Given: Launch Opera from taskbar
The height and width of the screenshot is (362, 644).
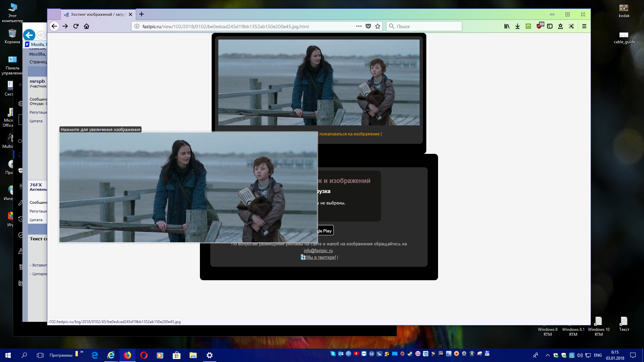Looking at the screenshot, I should click(144, 355).
